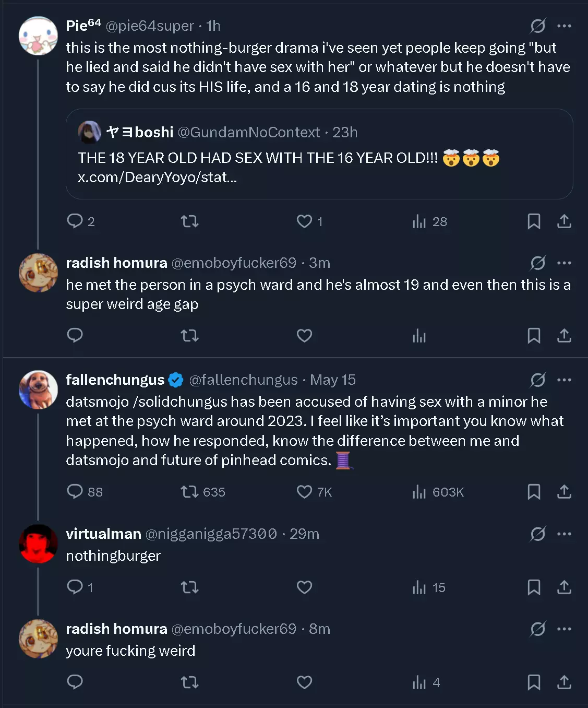Open @pie64super profile handle
588x708 pixels.
pyautogui.click(x=150, y=26)
